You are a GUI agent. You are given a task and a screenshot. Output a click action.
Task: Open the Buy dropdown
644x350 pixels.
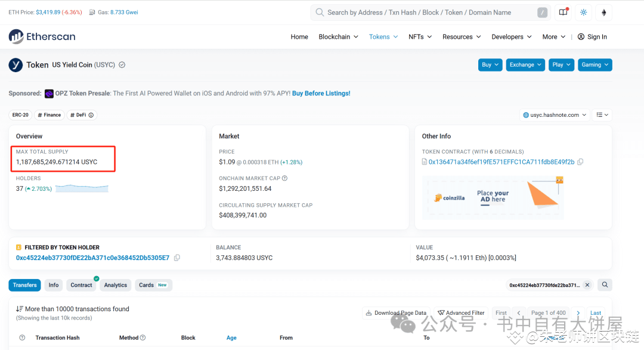[x=490, y=65]
